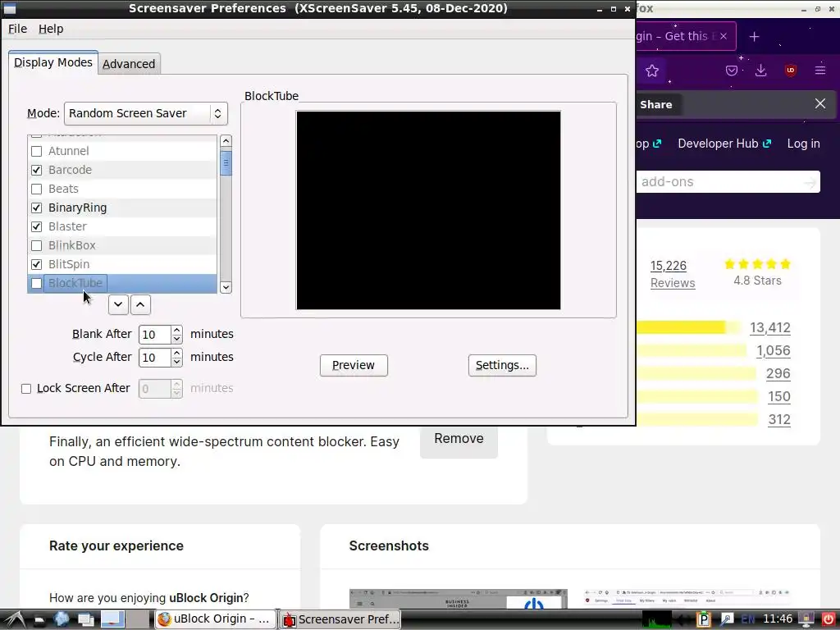Image resolution: width=840 pixels, height=630 pixels.
Task: Open the Firefox downloads arrow icon
Action: [760, 71]
